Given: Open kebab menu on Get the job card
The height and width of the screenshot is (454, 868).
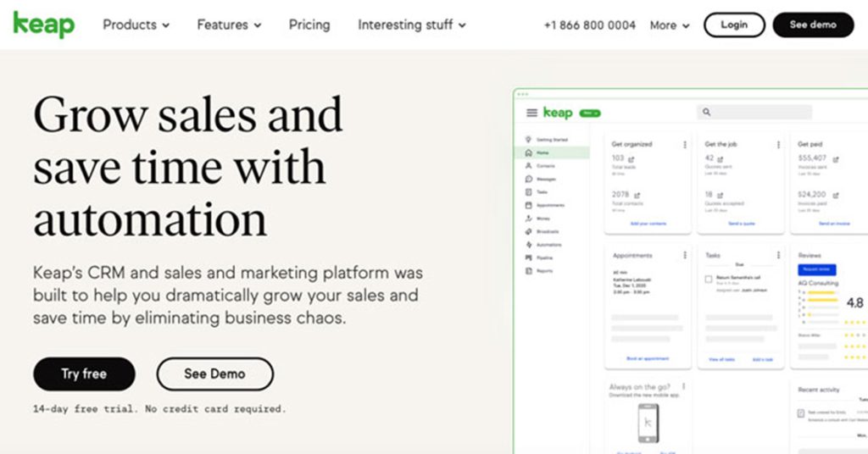Looking at the screenshot, I should pyautogui.click(x=778, y=144).
